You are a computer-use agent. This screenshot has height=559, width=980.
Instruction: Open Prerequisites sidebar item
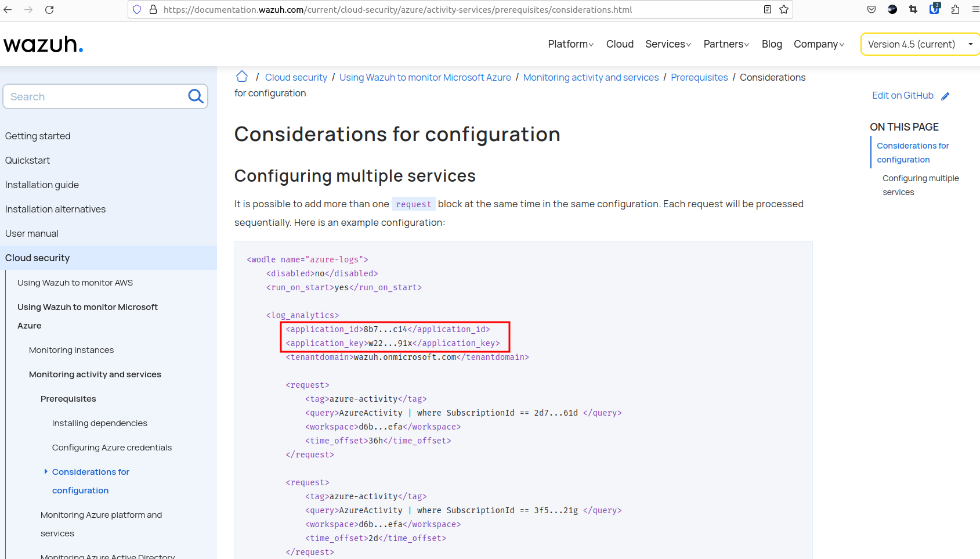(x=68, y=399)
